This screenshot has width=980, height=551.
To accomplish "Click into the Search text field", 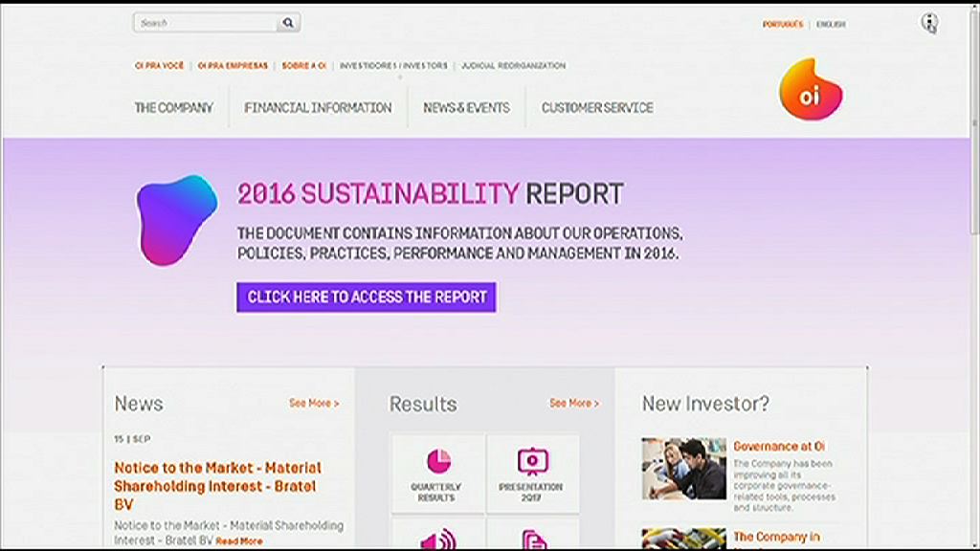I will [x=206, y=23].
